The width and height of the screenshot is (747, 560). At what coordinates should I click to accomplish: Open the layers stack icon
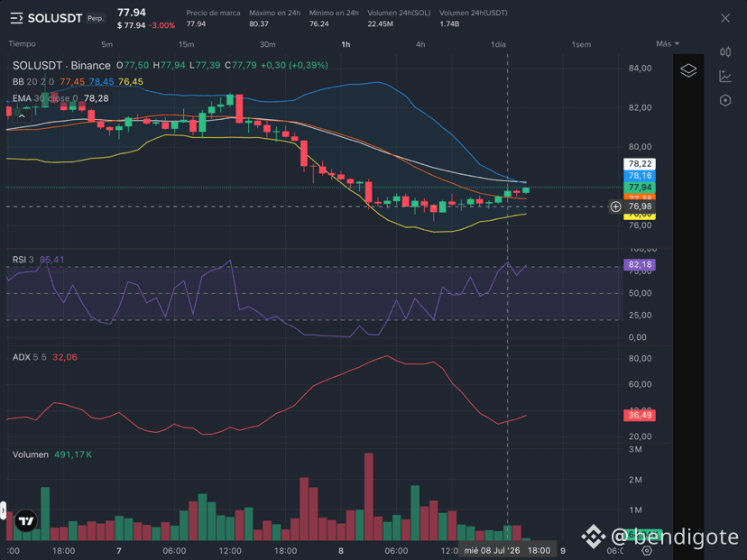click(x=688, y=70)
